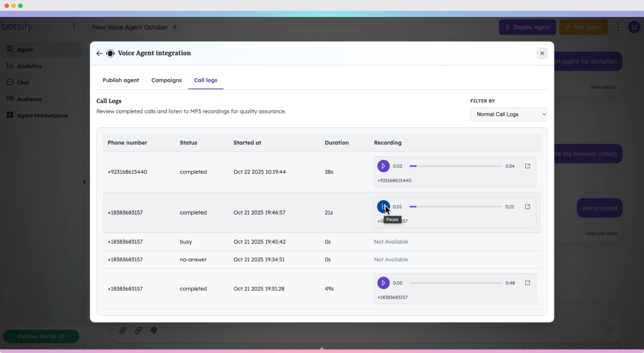Open the 49s recording externally
The image size is (644, 353).
(x=528, y=283)
